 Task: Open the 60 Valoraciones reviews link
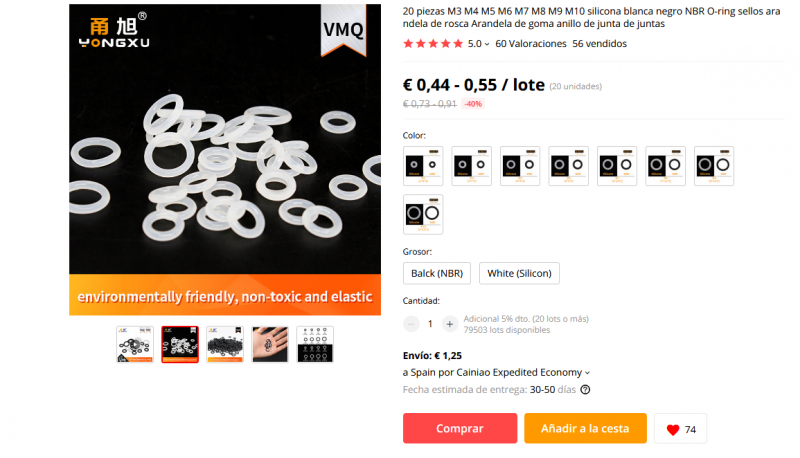tap(531, 44)
